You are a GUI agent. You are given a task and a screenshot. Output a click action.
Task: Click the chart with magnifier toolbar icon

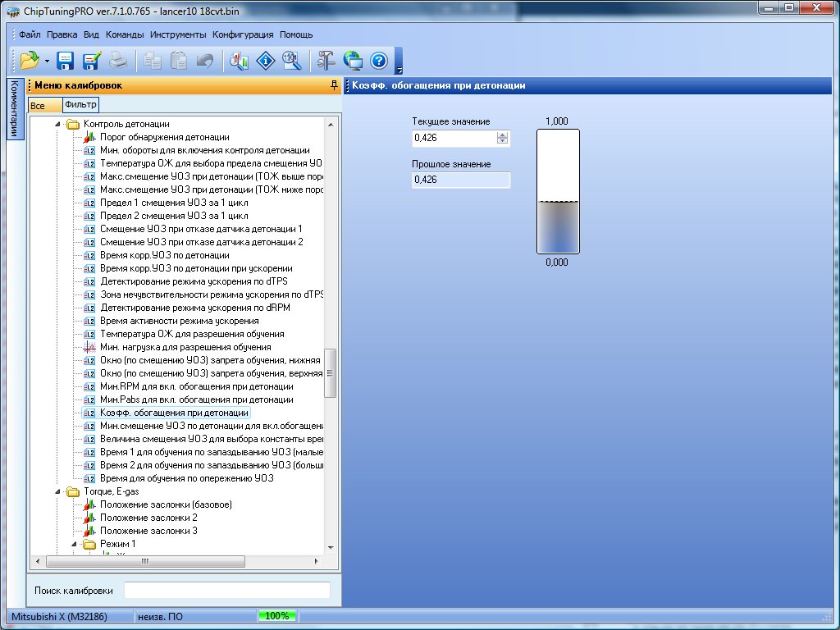[239, 60]
